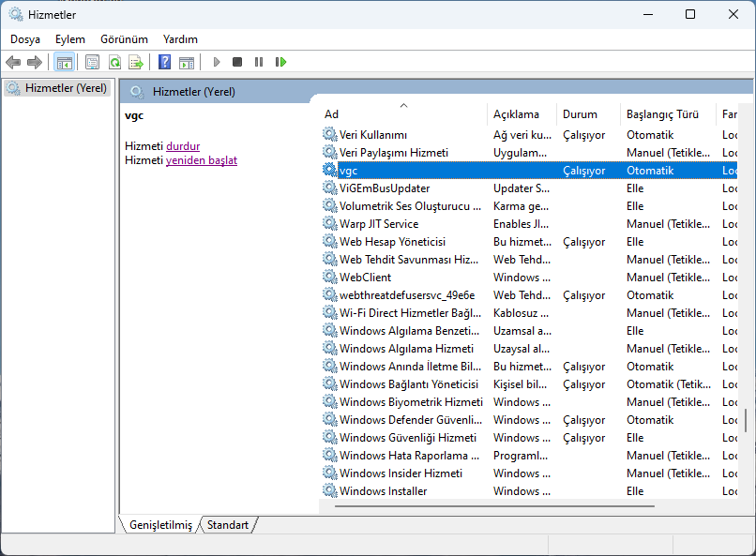
Task: Select the Windows Anında İletme Bil... service
Action: [528, 367]
